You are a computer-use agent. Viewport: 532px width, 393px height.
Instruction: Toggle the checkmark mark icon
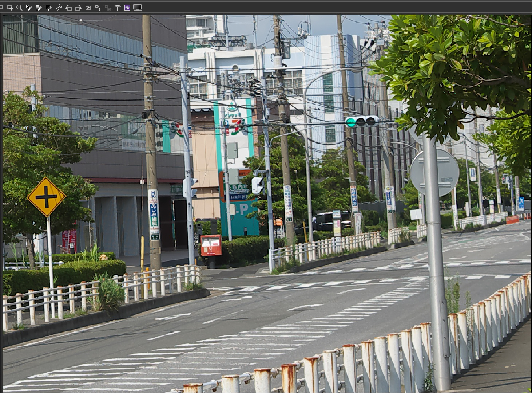[88, 8]
